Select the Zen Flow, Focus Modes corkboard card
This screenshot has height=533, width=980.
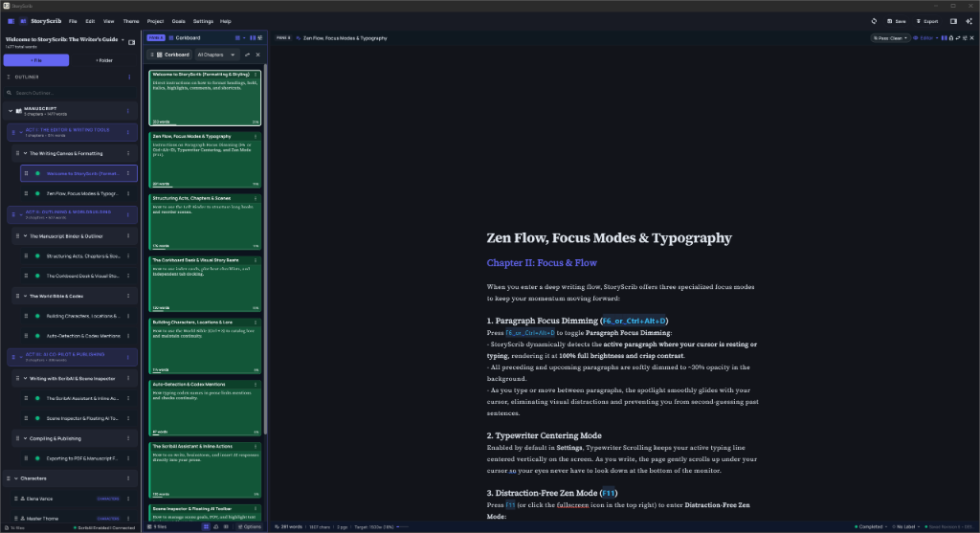pos(205,160)
